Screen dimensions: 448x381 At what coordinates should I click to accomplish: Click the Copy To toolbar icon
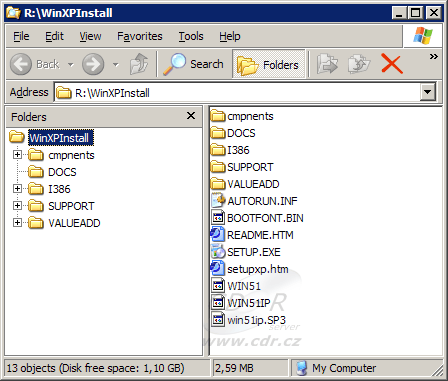(x=359, y=64)
